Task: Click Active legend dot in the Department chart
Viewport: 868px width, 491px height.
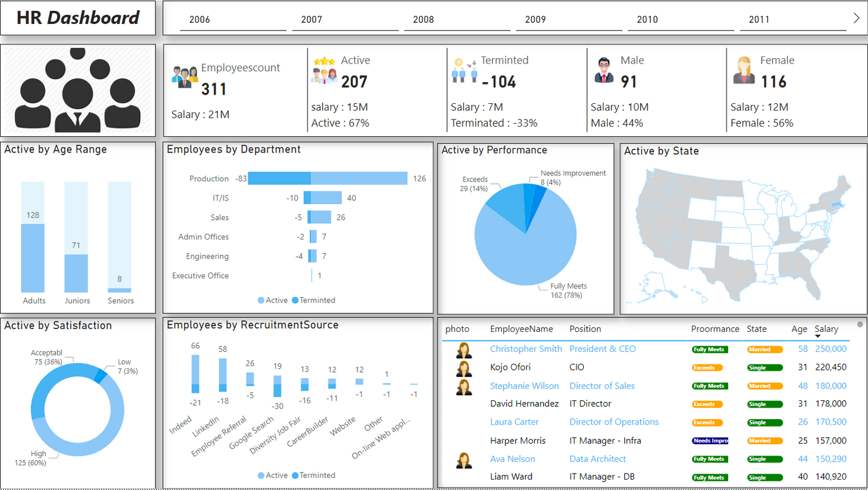Action: tap(261, 300)
